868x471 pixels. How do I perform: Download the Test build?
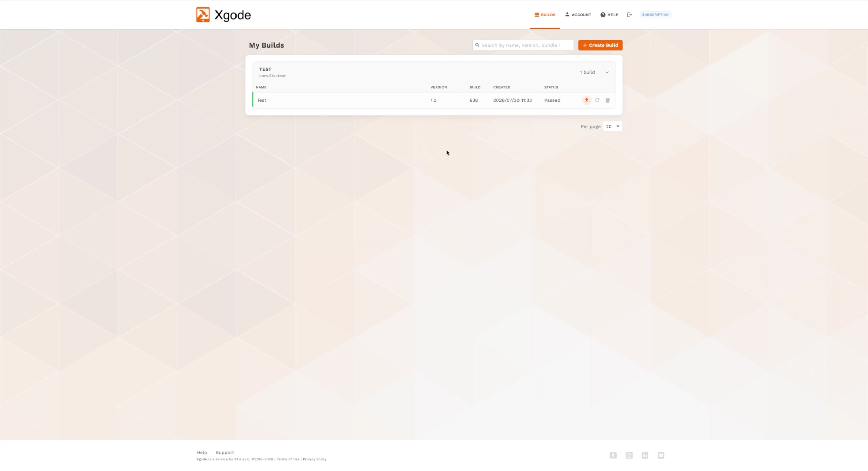(x=586, y=100)
